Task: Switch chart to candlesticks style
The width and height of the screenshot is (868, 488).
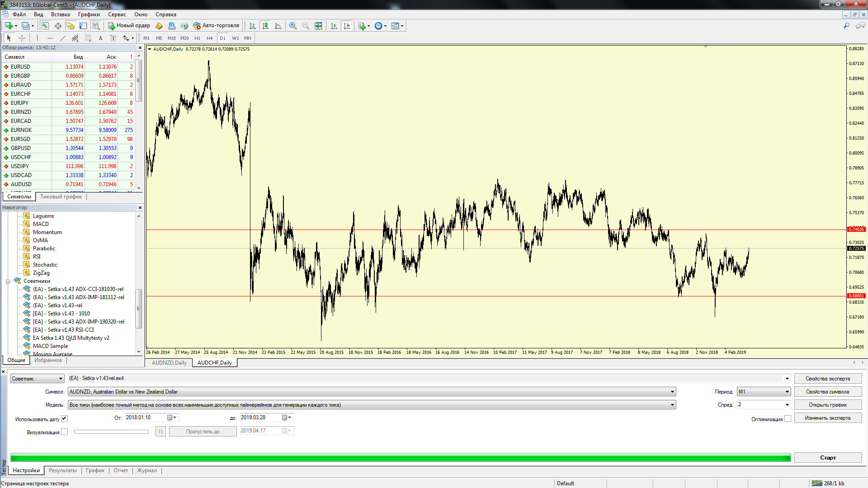Action: tap(265, 26)
